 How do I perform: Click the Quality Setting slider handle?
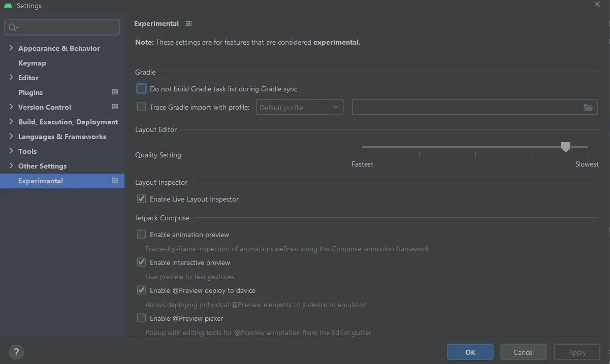tap(565, 147)
